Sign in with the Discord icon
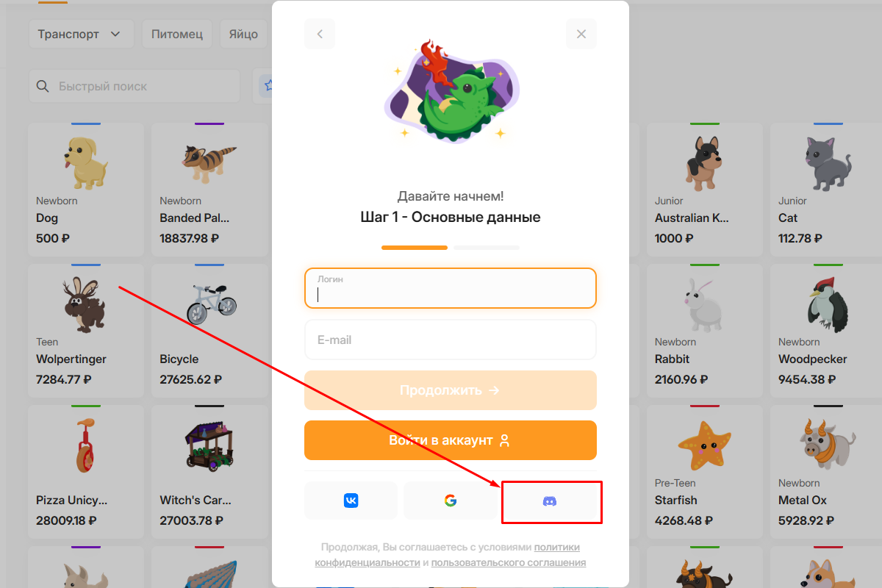882x588 pixels. coord(550,501)
